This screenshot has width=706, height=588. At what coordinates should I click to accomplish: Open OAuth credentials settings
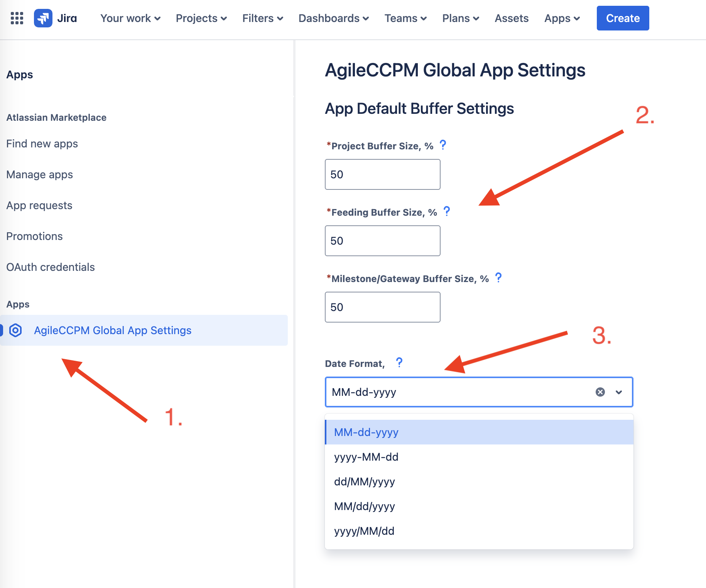coord(51,267)
